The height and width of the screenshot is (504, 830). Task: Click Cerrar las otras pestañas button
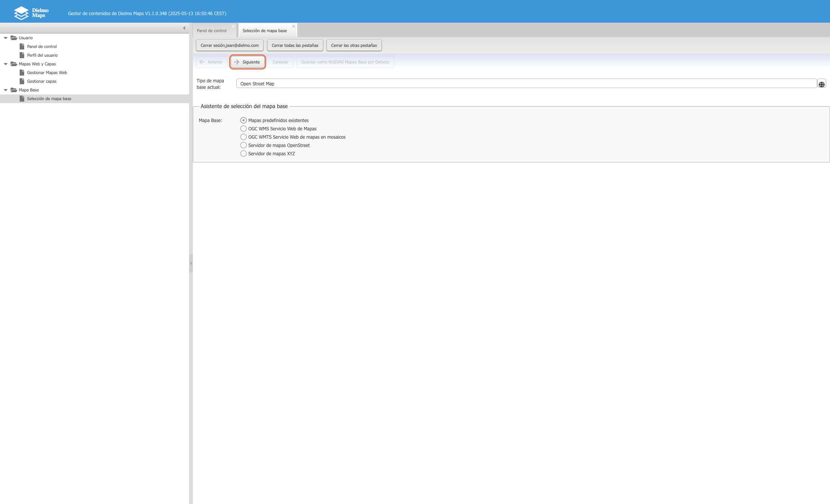(354, 45)
